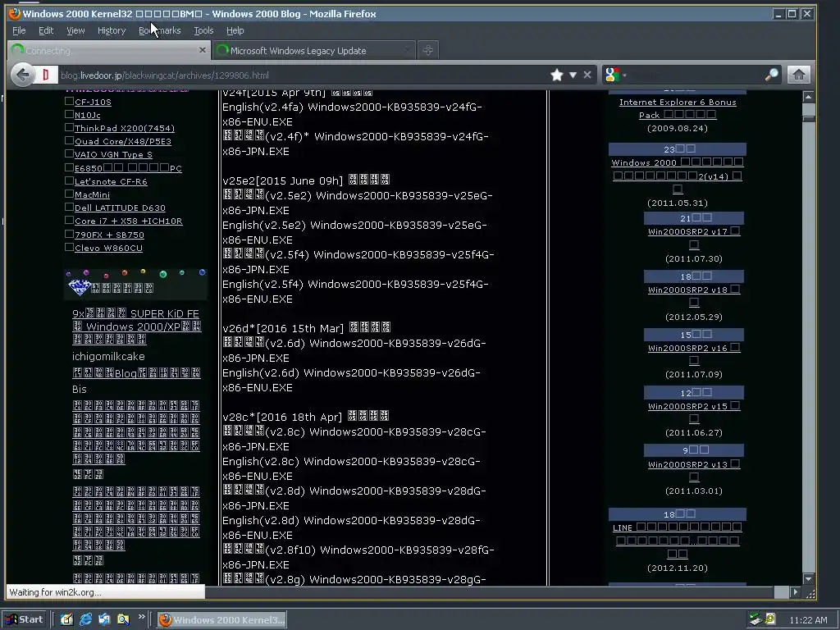Launch Outlook Express from Quick Launch
Screen dimensions: 840x630
click(x=104, y=619)
